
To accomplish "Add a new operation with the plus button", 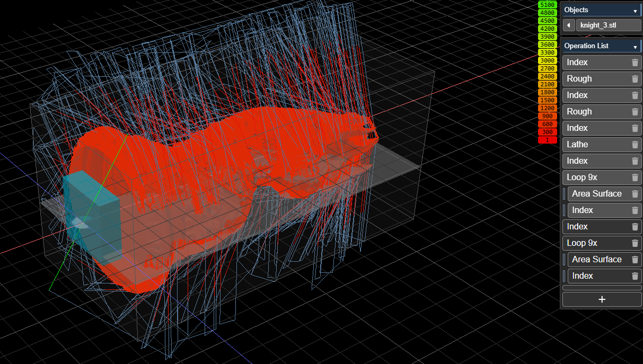I will pos(601,299).
